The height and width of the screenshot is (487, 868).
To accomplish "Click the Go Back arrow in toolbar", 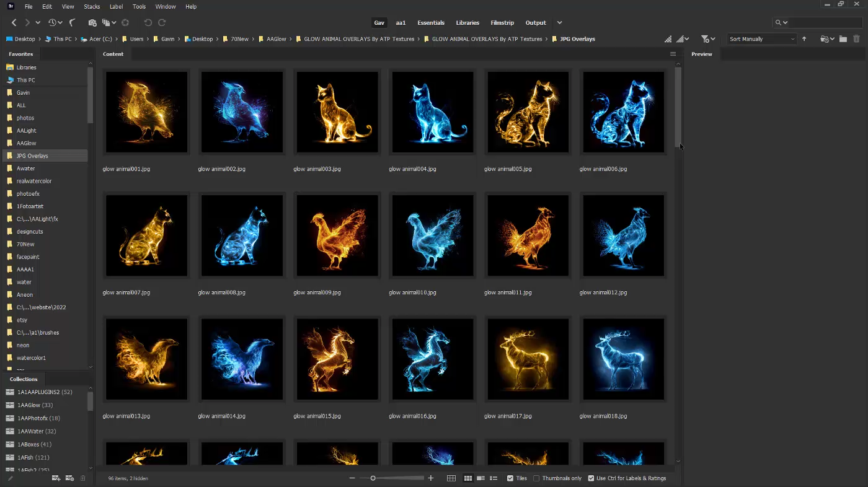I will coord(14,23).
